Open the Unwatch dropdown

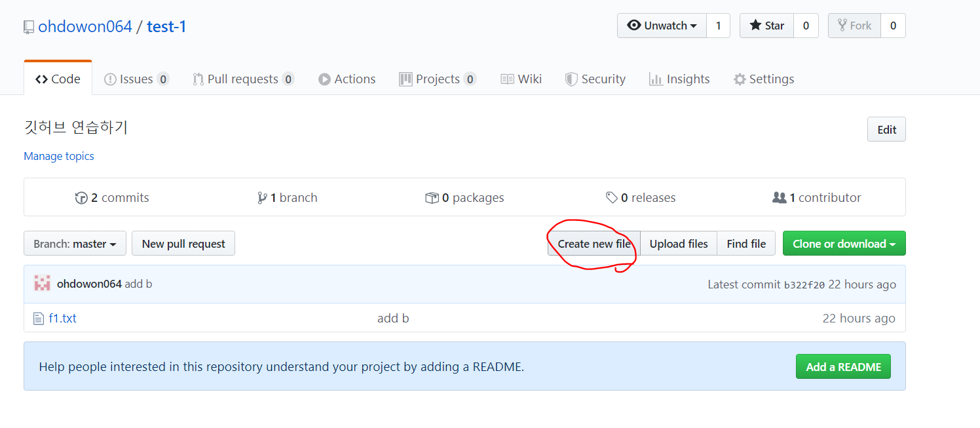coord(662,26)
